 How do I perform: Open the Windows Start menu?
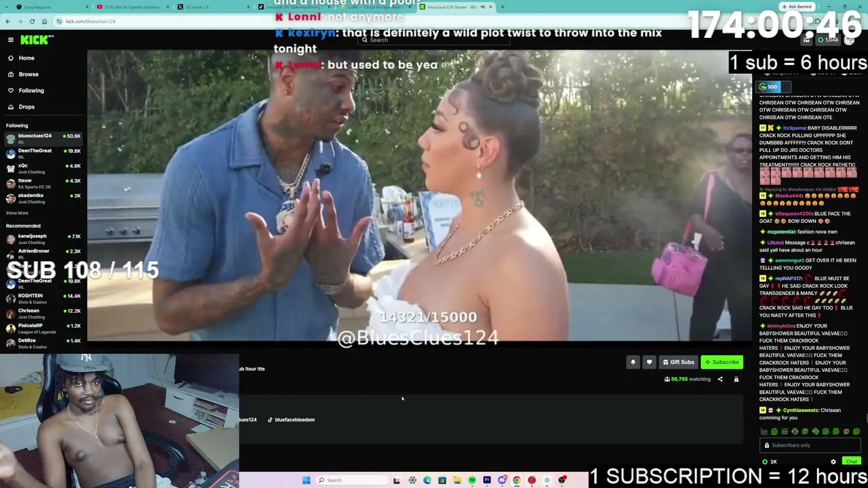pos(307,481)
